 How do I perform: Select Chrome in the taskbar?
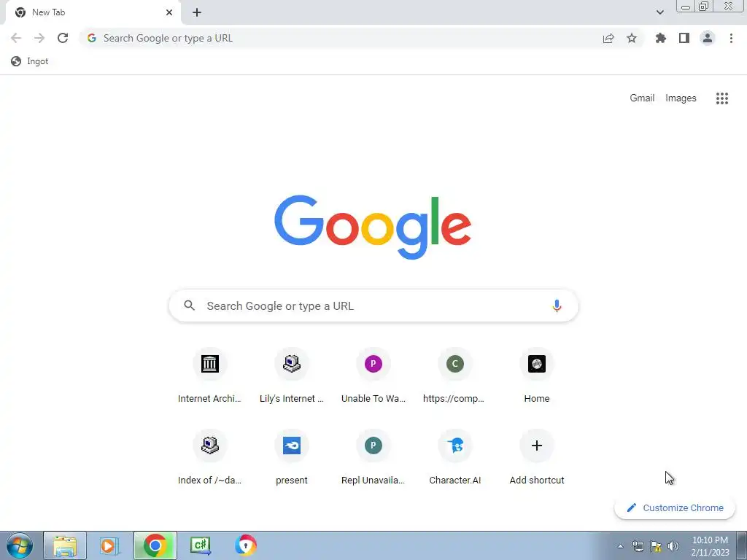(155, 545)
